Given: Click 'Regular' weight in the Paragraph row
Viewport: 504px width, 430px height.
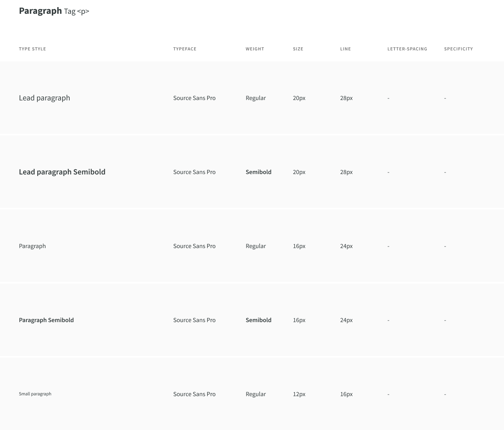Looking at the screenshot, I should (256, 246).
